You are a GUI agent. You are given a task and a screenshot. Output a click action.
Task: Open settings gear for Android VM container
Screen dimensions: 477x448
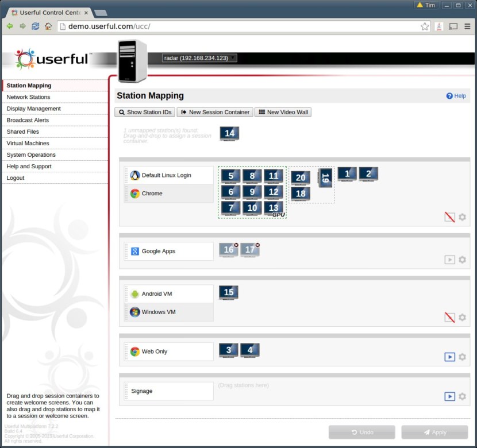(x=462, y=317)
